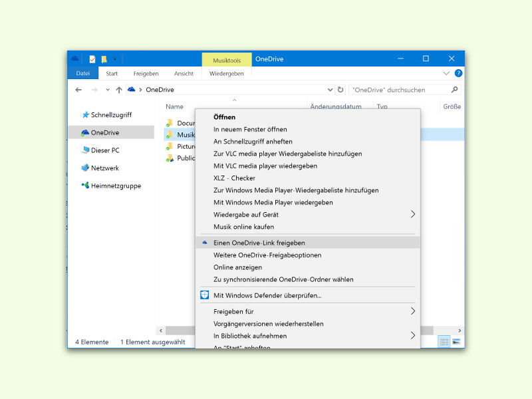Choose Mit VLC media player wiedergeben
The height and width of the screenshot is (399, 532).
coord(308,166)
